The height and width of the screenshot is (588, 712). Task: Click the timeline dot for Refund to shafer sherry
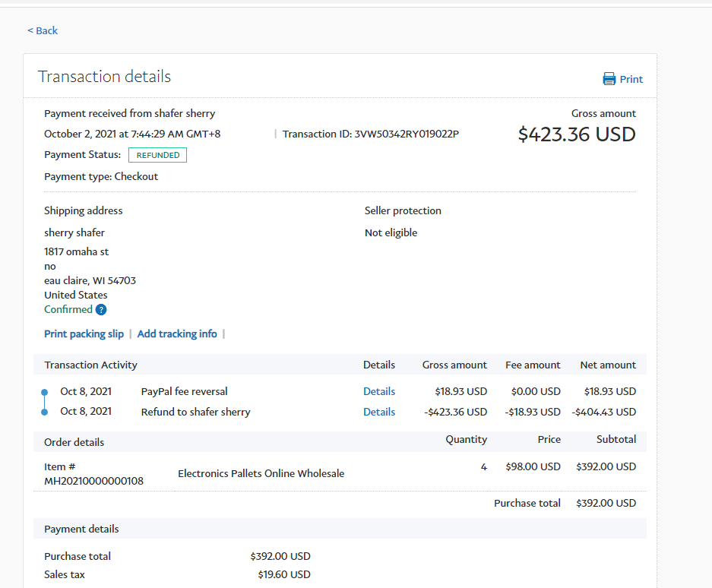(44, 413)
